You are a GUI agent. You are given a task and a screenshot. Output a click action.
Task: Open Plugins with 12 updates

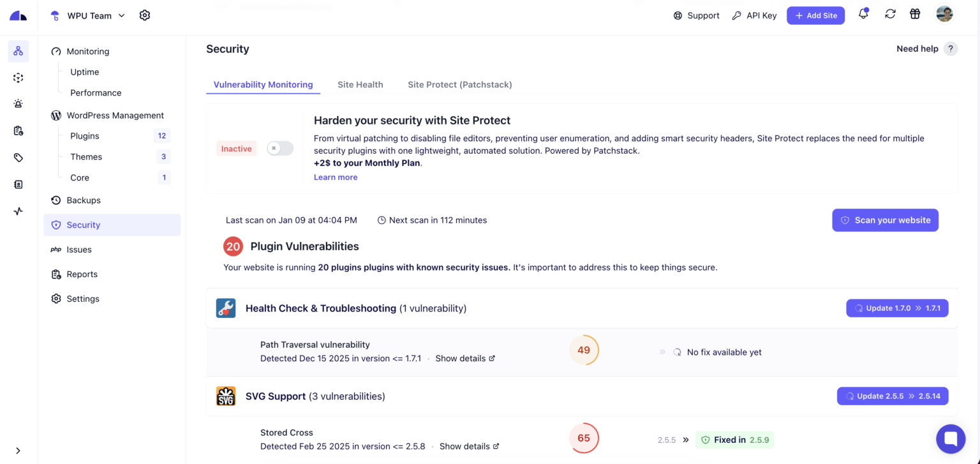click(x=119, y=136)
